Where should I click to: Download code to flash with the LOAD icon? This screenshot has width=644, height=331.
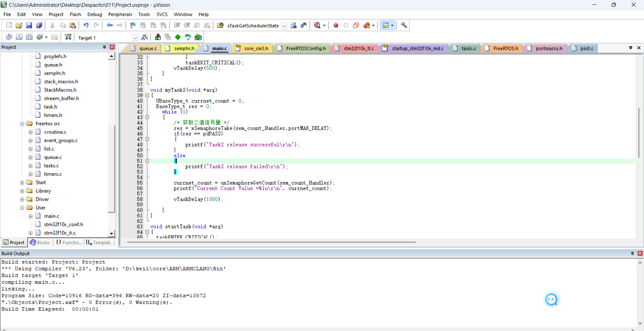68,37
